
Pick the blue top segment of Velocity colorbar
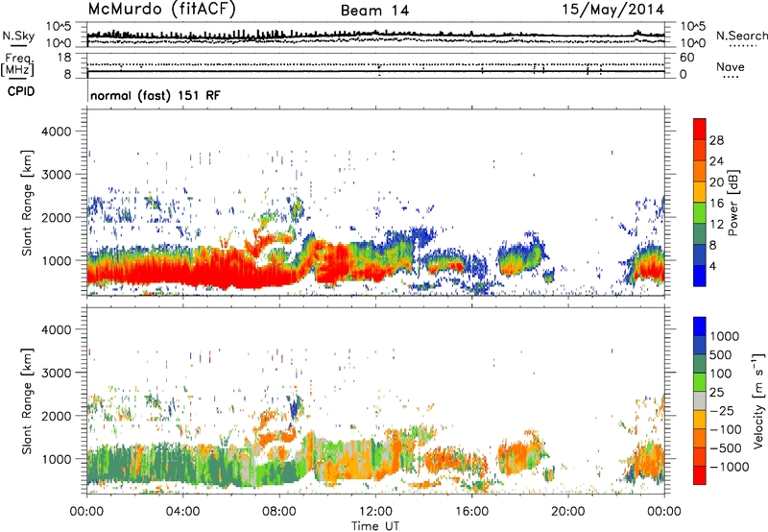click(x=700, y=326)
